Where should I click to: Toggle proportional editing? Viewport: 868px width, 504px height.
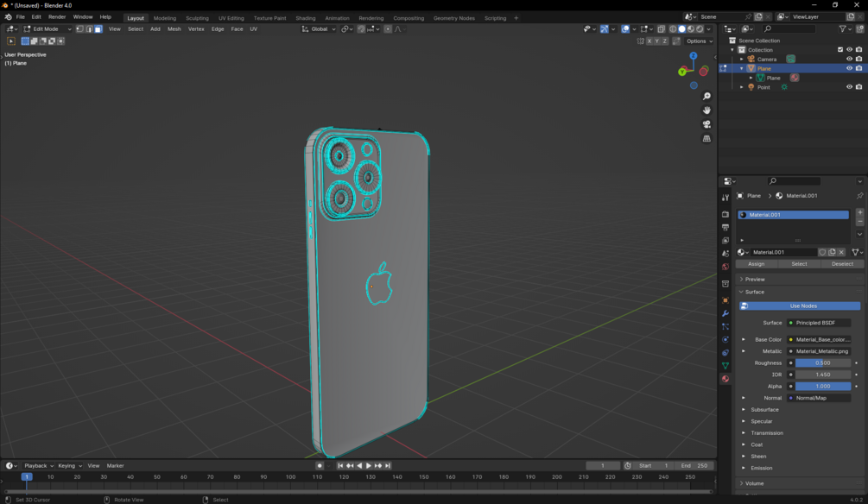388,28
